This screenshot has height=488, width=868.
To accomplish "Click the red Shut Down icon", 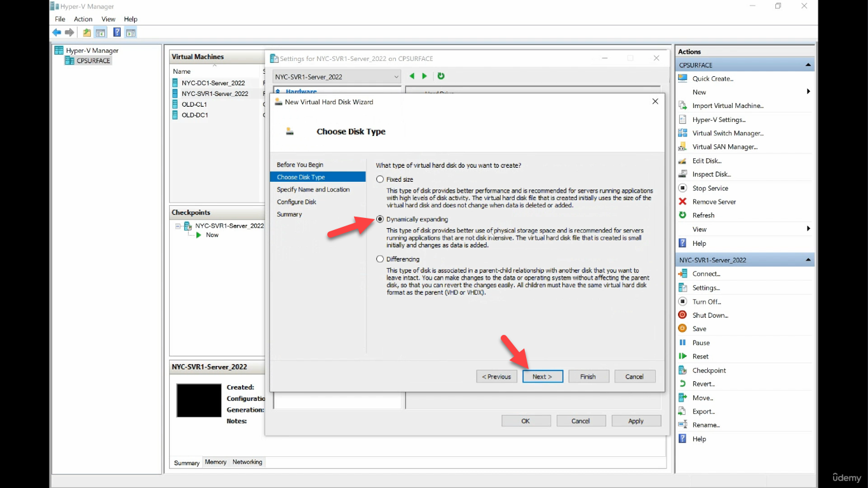I will coord(682,315).
